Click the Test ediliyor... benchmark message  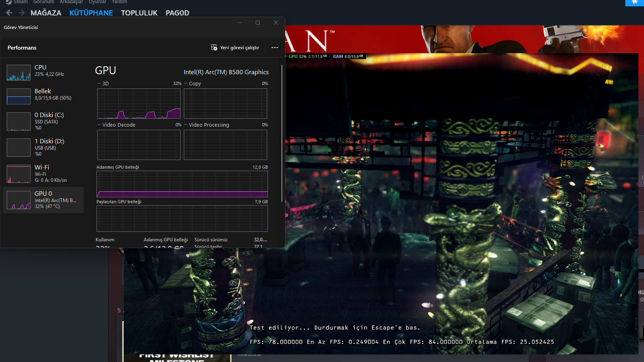coord(335,327)
